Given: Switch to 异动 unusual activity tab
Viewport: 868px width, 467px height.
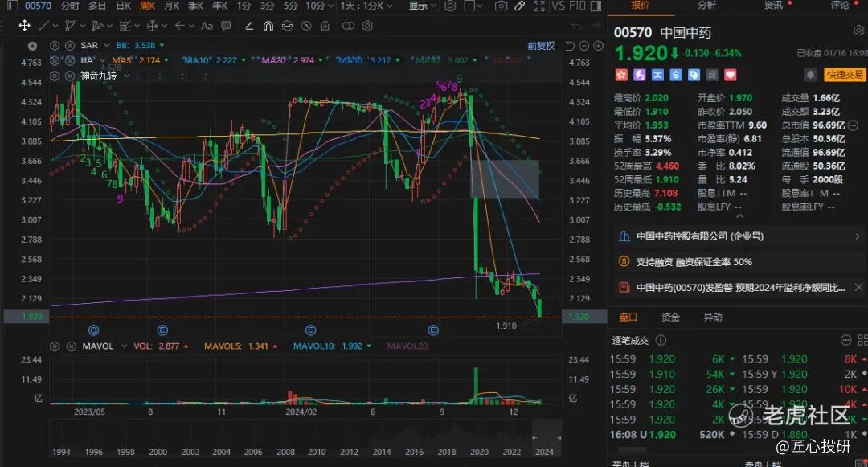Looking at the screenshot, I should tap(712, 317).
